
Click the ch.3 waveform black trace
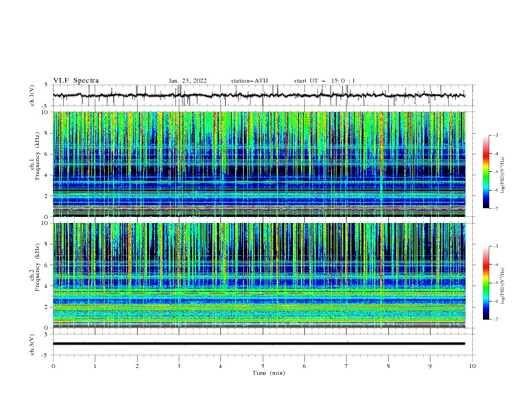259,344
